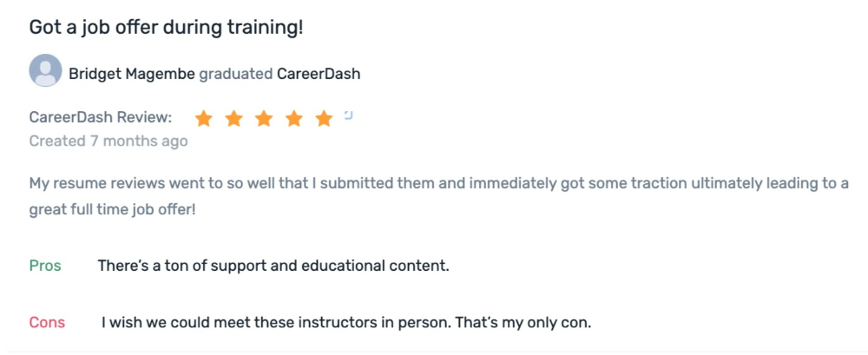Click the divider line below the review
This screenshot has width=868, height=355.
coord(434,352)
